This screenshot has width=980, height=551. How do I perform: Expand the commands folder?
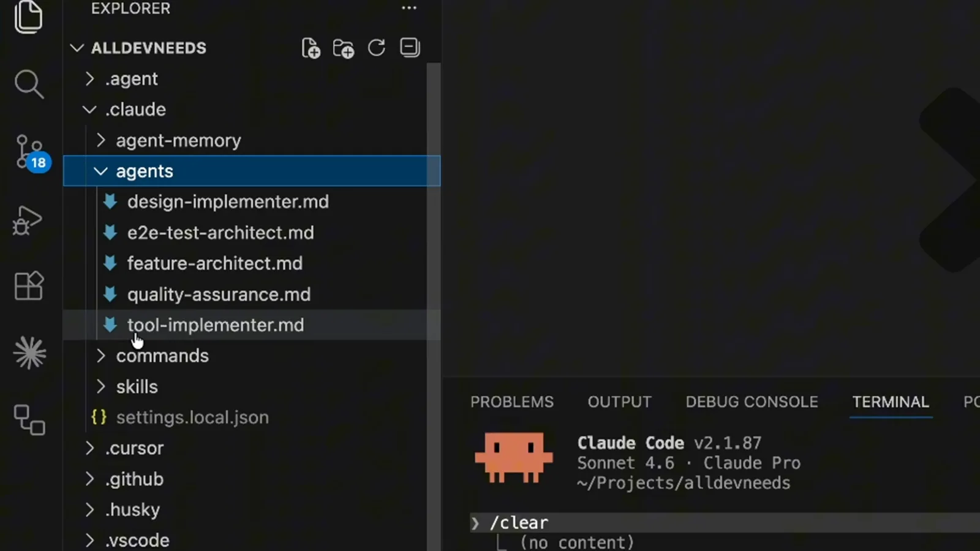point(101,356)
